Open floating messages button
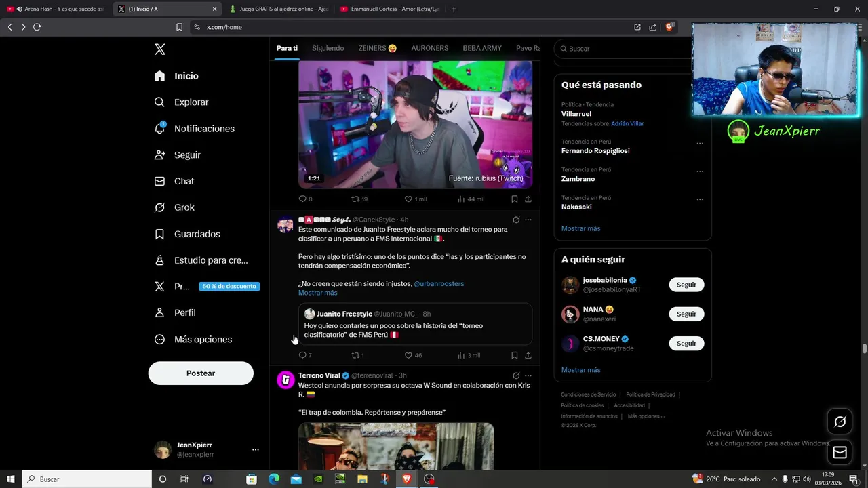Screen dimensions: 868x488 (840, 452)
